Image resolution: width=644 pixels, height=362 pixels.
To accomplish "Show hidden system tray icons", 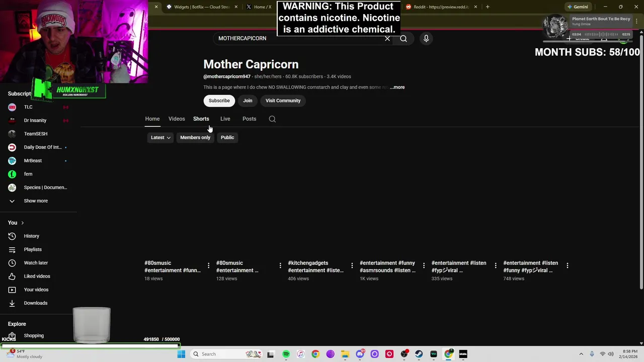I will tap(581, 354).
